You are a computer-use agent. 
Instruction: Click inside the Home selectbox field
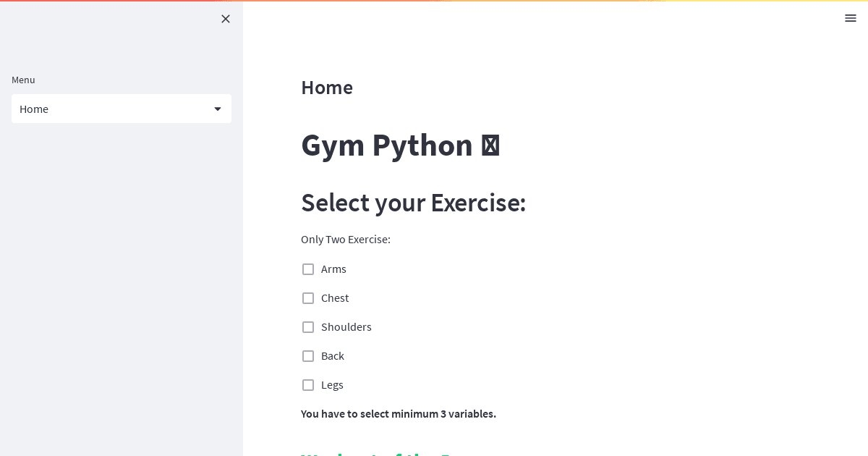click(x=109, y=109)
